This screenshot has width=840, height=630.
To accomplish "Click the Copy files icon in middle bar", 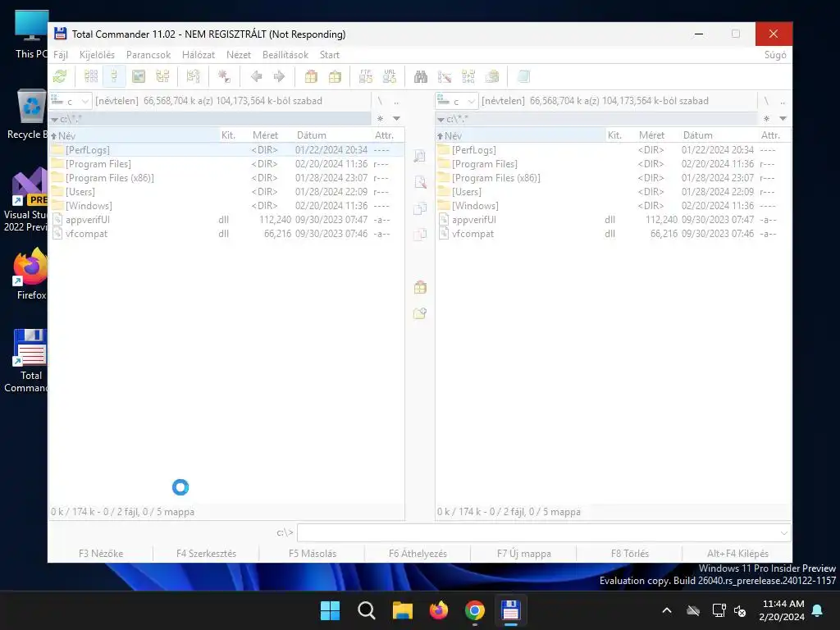I will point(420,208).
